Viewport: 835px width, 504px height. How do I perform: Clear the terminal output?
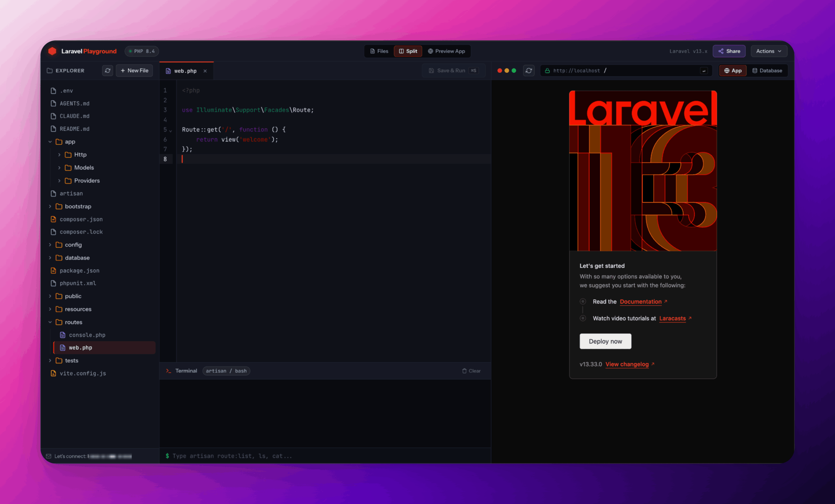pyautogui.click(x=471, y=371)
